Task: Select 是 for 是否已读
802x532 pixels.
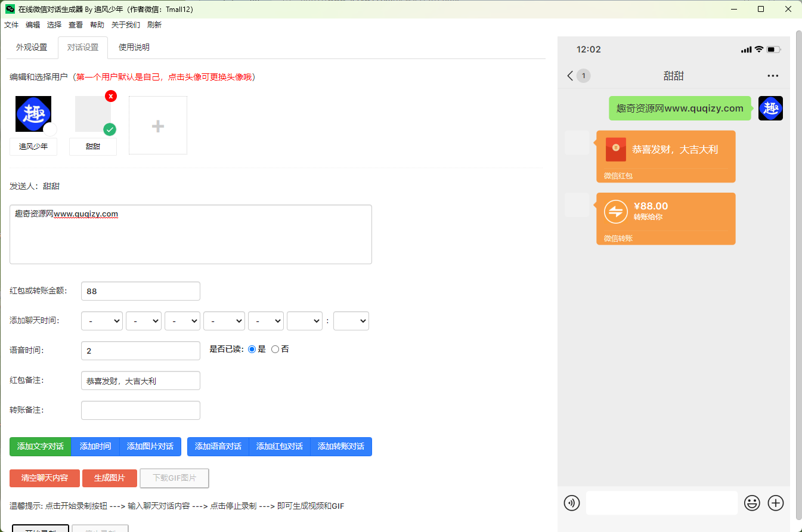Action: (x=252, y=349)
